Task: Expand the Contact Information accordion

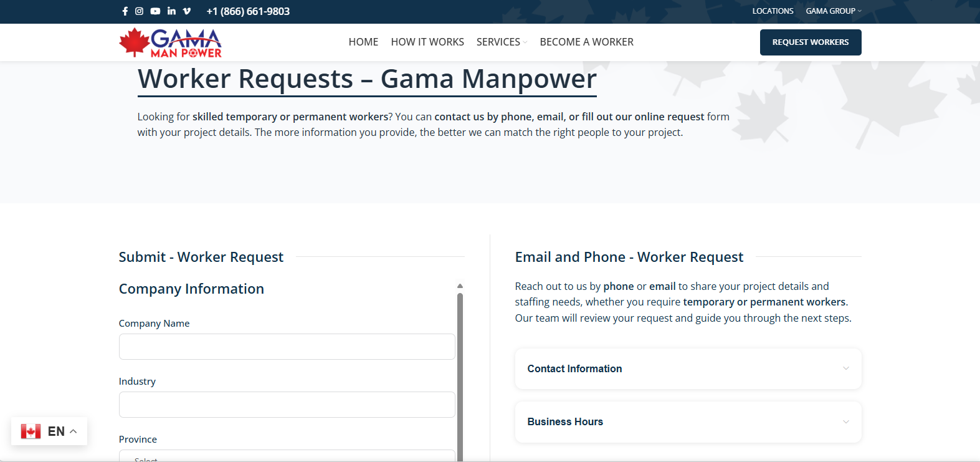Action: tap(688, 368)
